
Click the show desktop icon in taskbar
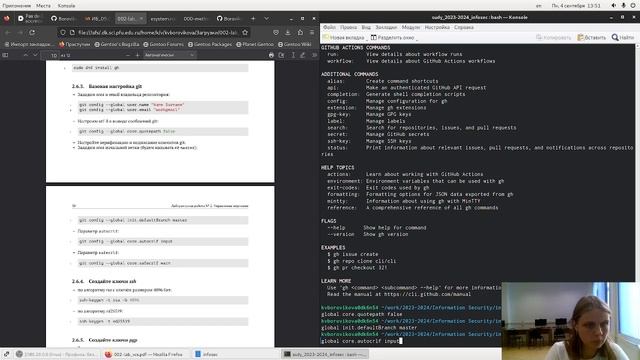pyautogui.click(x=6, y=354)
